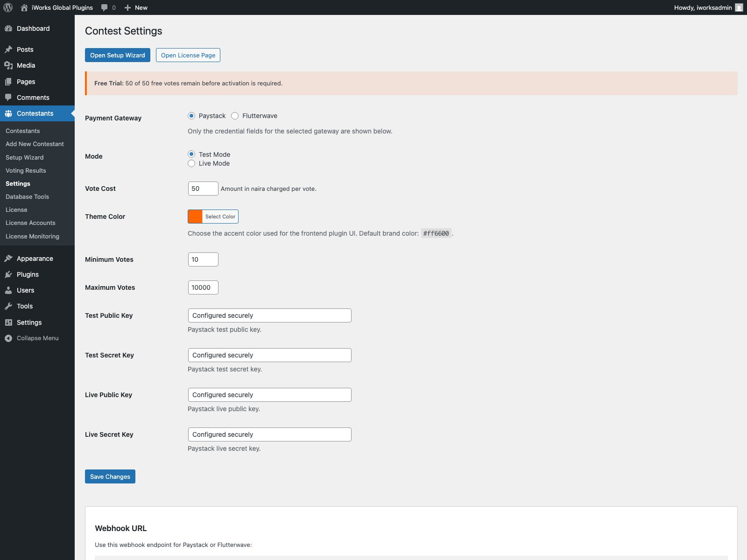Open License submenu link
Viewport: 747px width, 560px height.
[x=16, y=210]
